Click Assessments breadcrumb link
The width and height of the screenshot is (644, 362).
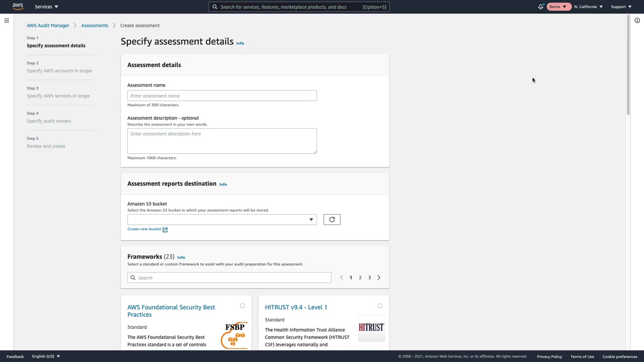(95, 26)
